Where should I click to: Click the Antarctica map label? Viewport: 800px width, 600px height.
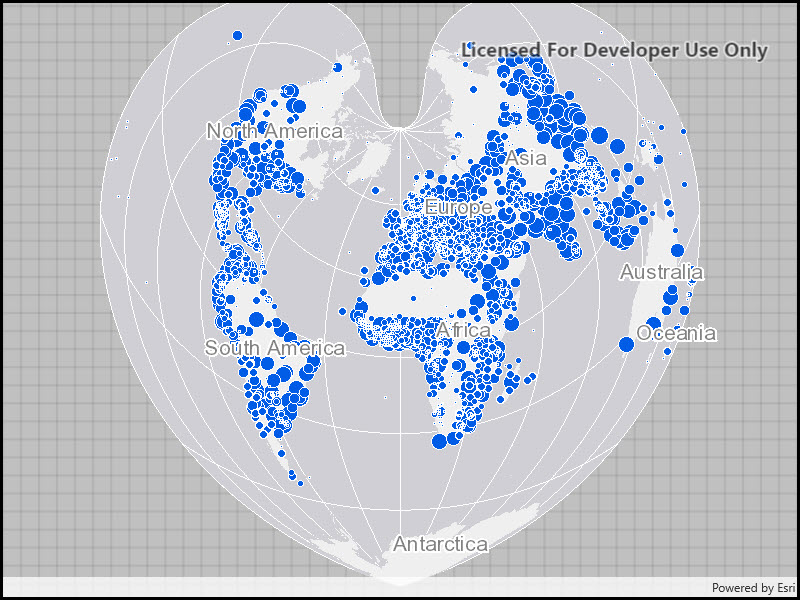click(440, 544)
